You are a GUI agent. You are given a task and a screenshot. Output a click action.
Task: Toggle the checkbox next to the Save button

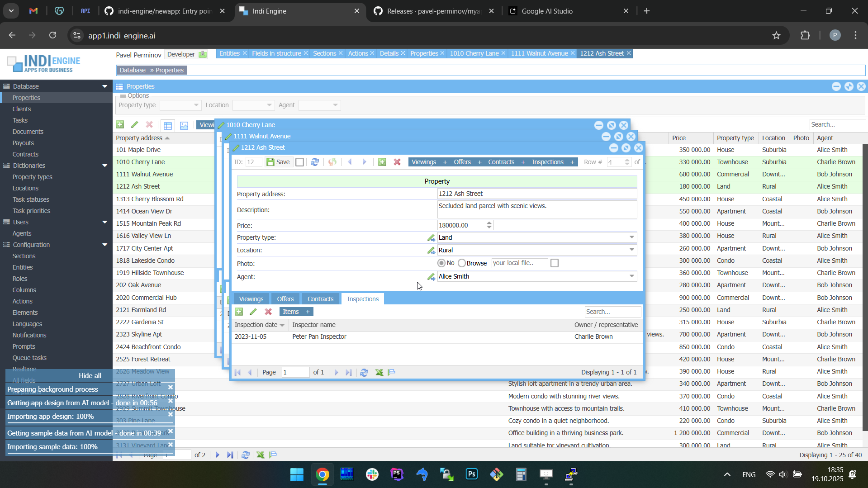tap(299, 162)
